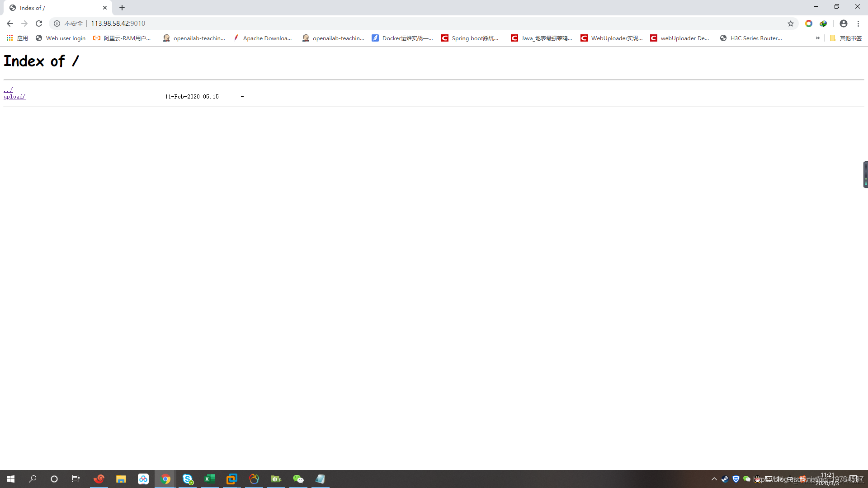Open Excel from the taskbar

210,479
